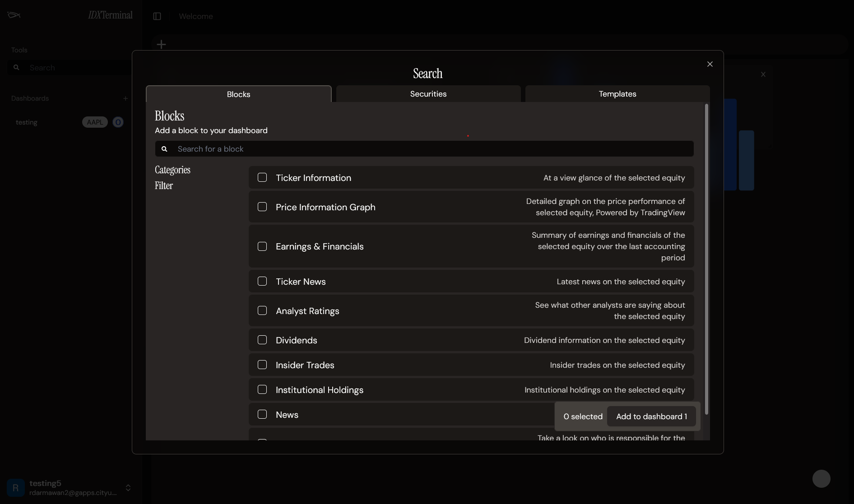Image resolution: width=854 pixels, height=504 pixels.
Task: Switch to the Blocks tab
Action: point(239,94)
